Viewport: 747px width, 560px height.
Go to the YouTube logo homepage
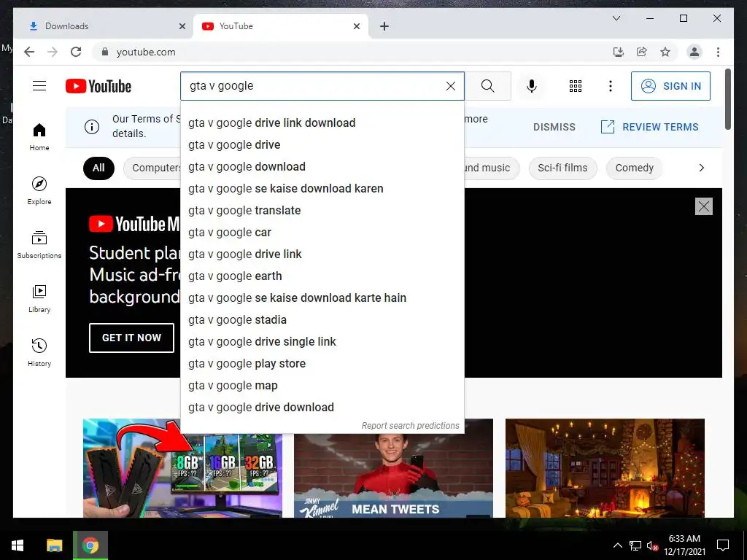point(98,86)
